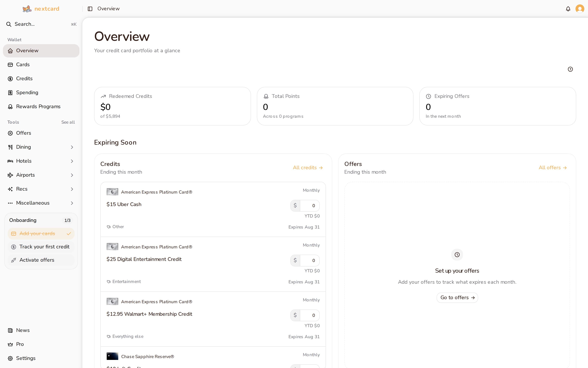This screenshot has width=588, height=368.
Task: Open News in the sidebar
Action: pyautogui.click(x=41, y=330)
